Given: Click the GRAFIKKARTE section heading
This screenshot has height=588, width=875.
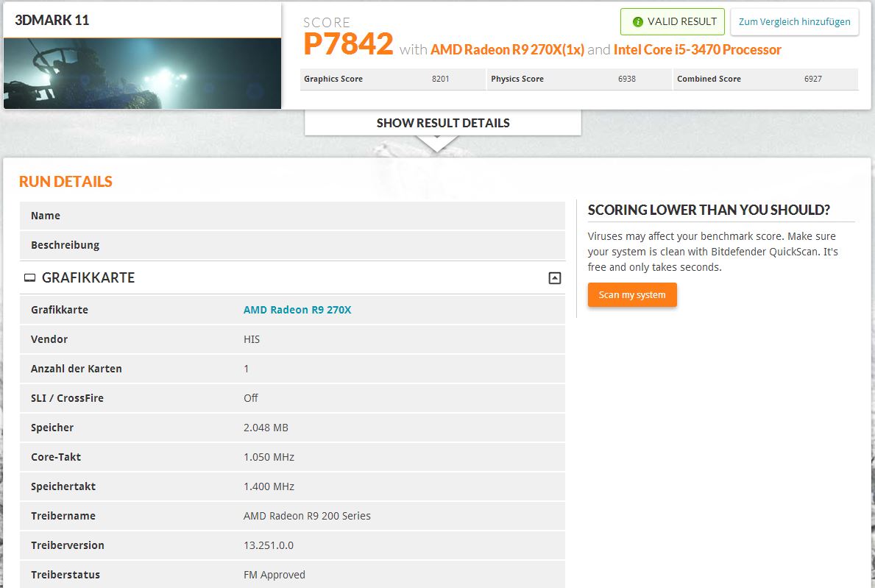Looking at the screenshot, I should (88, 278).
